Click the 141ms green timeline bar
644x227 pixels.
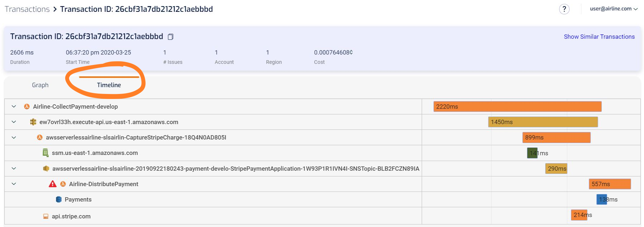pyautogui.click(x=532, y=153)
